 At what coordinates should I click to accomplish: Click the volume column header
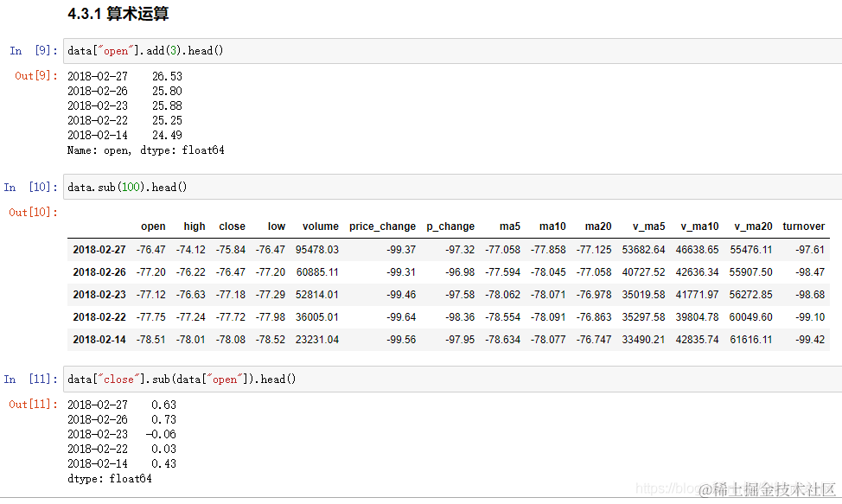[321, 226]
